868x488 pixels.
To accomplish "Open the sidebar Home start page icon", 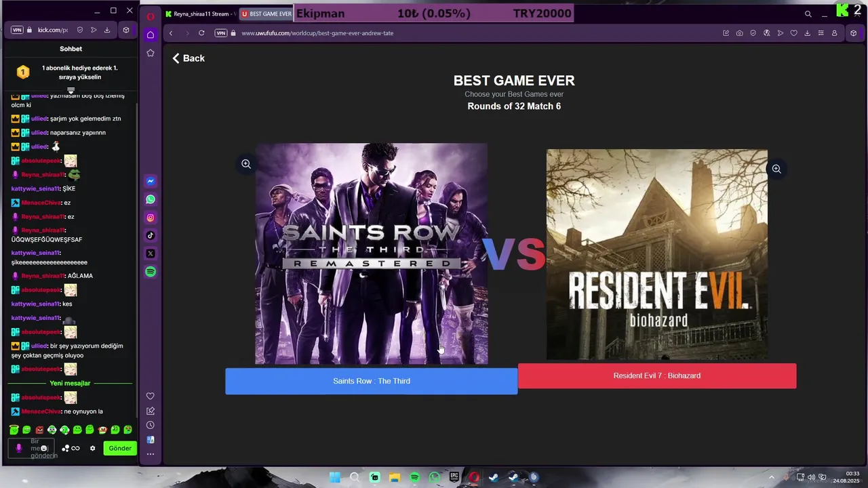I will tap(151, 35).
